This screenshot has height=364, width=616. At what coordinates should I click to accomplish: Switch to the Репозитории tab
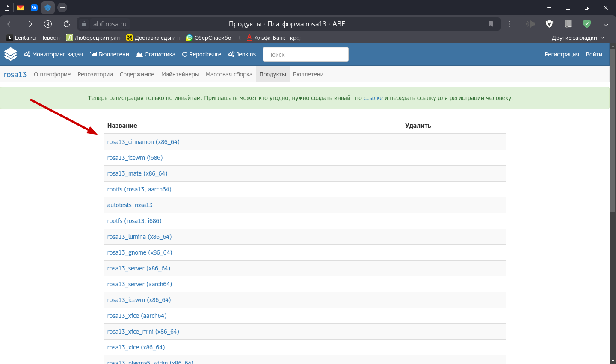coord(95,74)
